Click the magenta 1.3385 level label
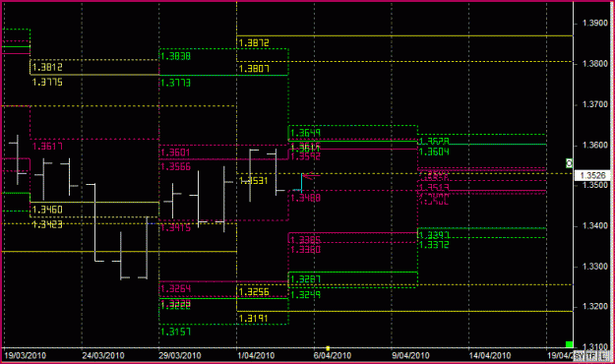Viewport: 615px width, 364px height. tap(306, 239)
